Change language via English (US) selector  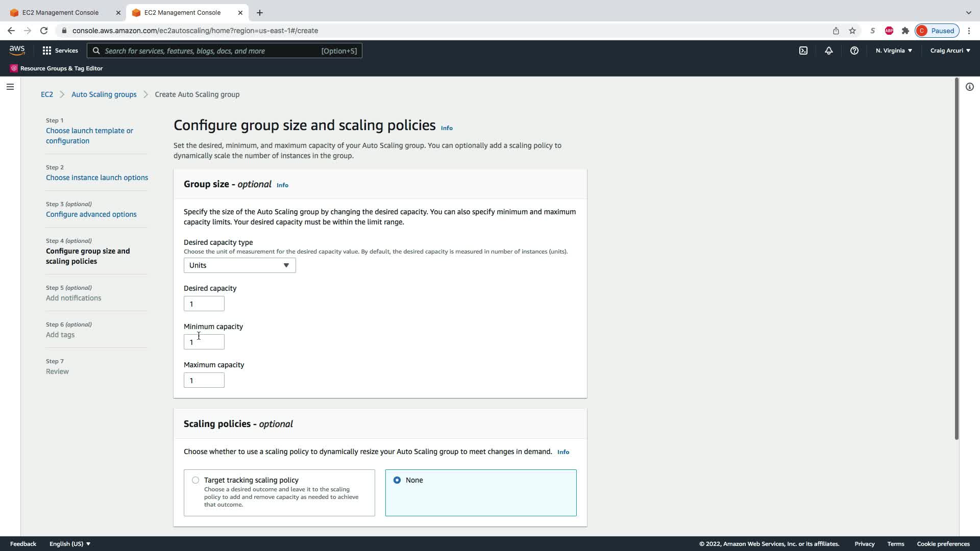point(70,544)
